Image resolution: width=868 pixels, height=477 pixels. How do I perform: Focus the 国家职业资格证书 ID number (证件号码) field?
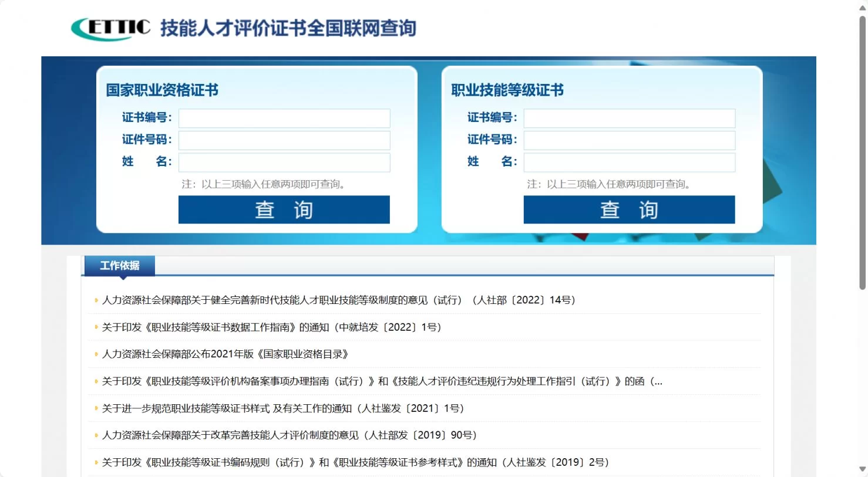(x=284, y=141)
